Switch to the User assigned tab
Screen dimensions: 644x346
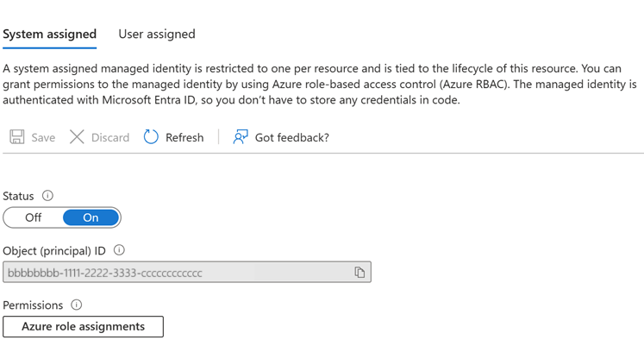click(157, 35)
